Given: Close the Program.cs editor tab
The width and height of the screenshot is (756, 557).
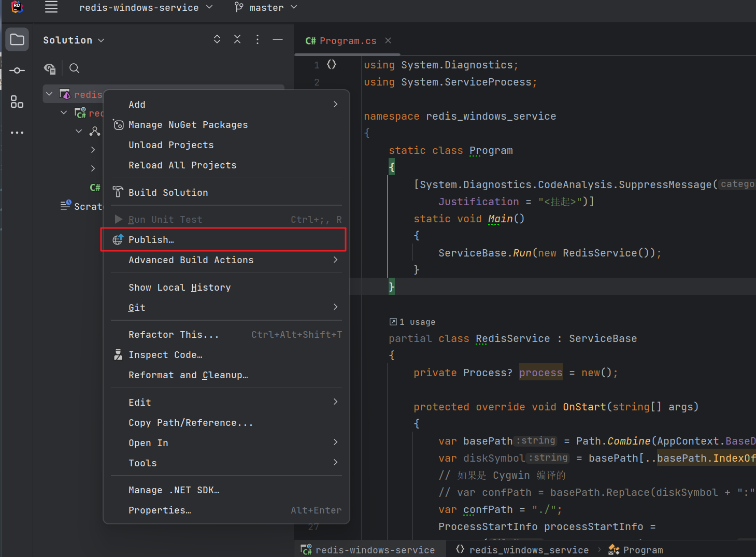Looking at the screenshot, I should point(388,40).
